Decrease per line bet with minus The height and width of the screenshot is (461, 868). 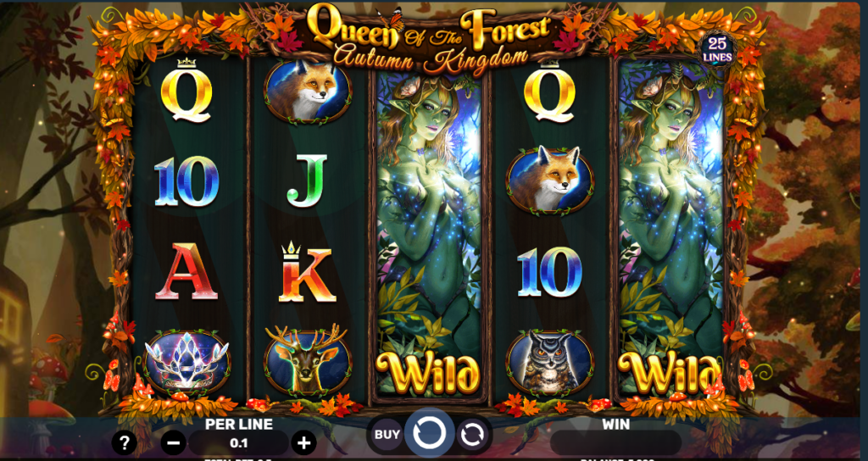click(173, 442)
